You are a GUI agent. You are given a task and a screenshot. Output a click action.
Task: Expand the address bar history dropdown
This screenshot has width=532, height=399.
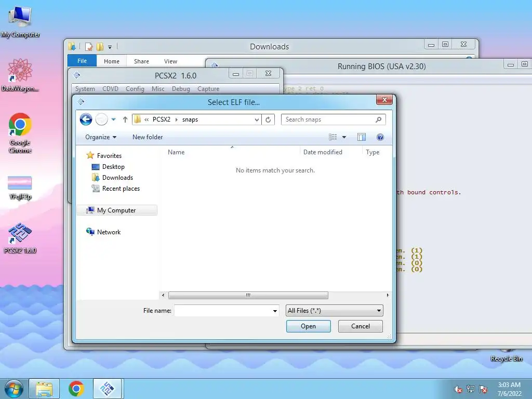click(x=257, y=119)
